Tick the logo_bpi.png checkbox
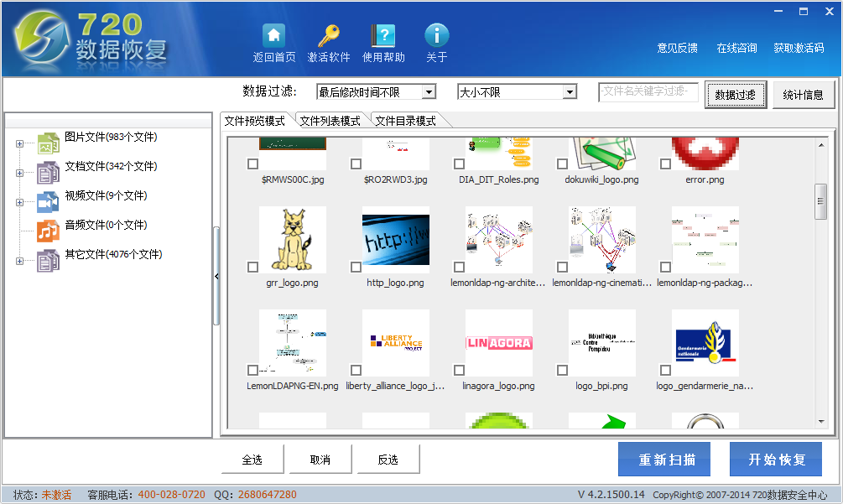843x504 pixels. (x=562, y=370)
